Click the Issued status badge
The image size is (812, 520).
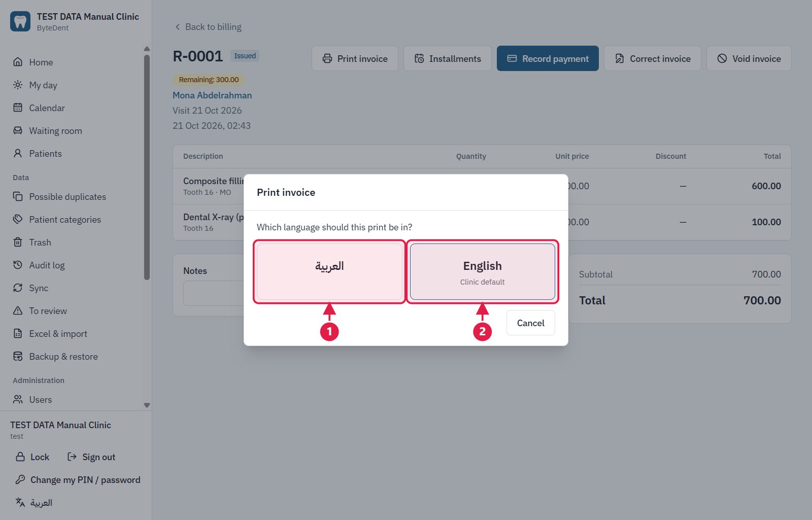pyautogui.click(x=245, y=56)
